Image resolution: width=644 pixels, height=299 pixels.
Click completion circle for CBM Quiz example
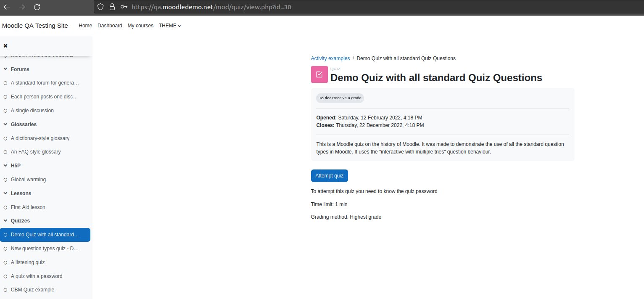(x=5, y=290)
